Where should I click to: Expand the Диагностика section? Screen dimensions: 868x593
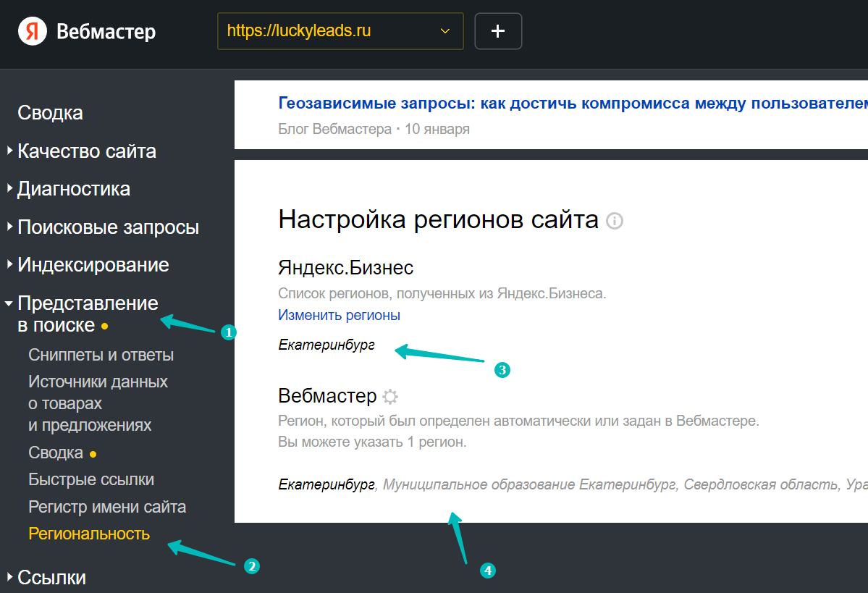[73, 189]
